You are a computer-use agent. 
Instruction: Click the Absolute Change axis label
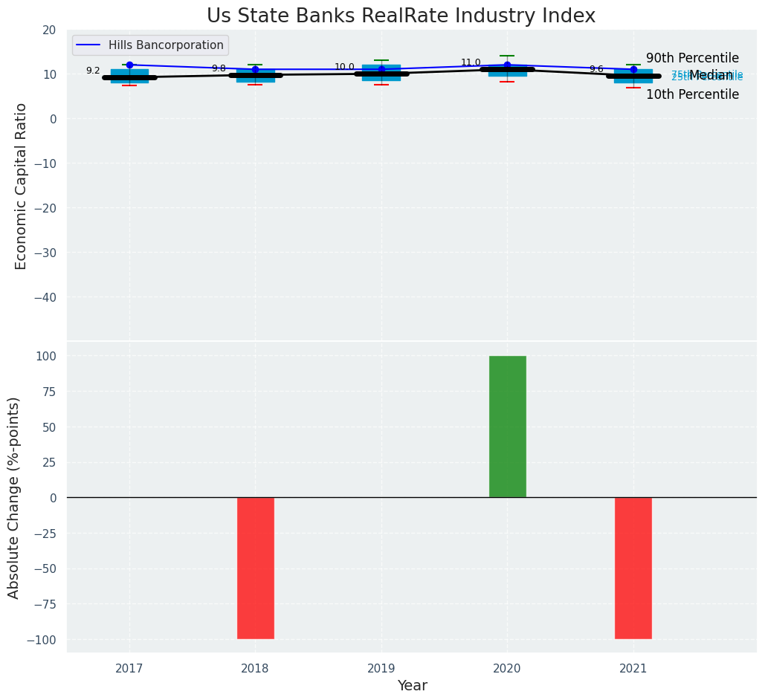coord(14,497)
